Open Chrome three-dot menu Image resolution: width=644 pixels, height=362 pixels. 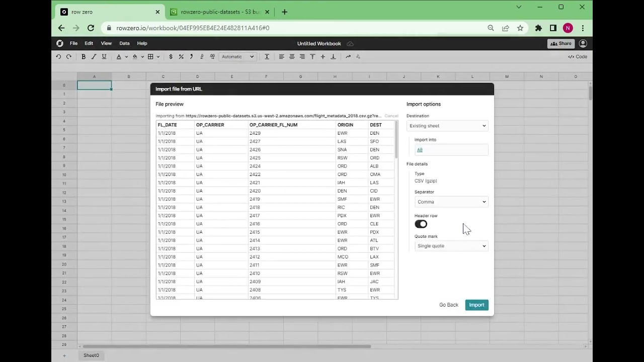[x=583, y=28]
